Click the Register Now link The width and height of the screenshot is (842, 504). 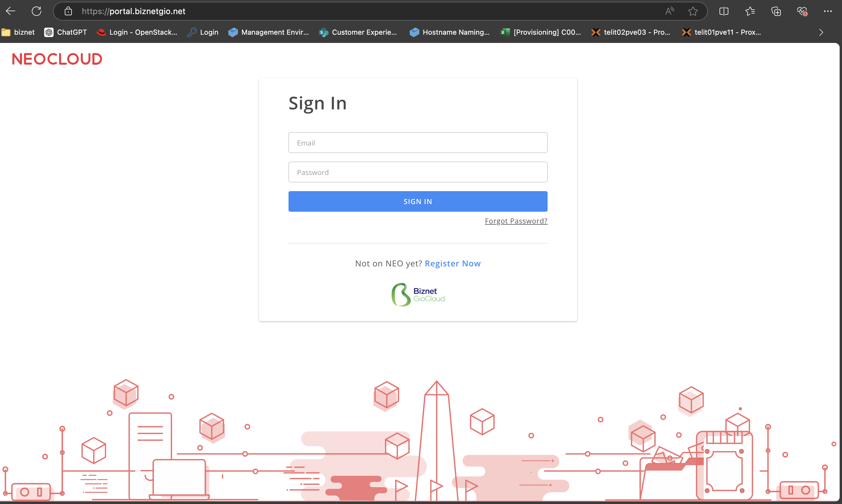453,263
